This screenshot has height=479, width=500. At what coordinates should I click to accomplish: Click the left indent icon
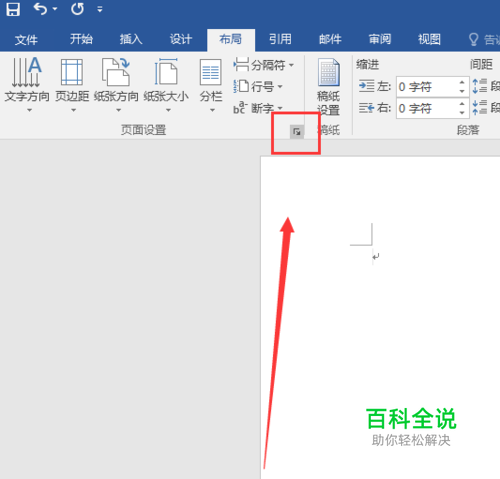(366, 87)
